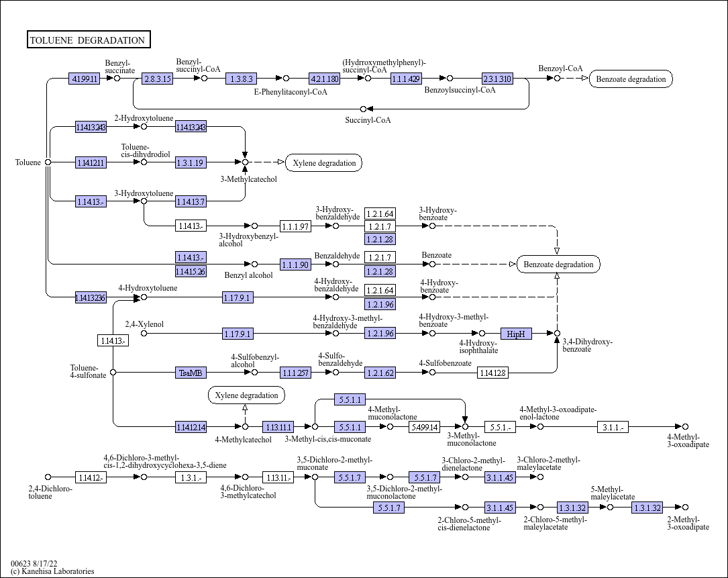Open the 1.14.13.7 enzyme box

(191, 201)
